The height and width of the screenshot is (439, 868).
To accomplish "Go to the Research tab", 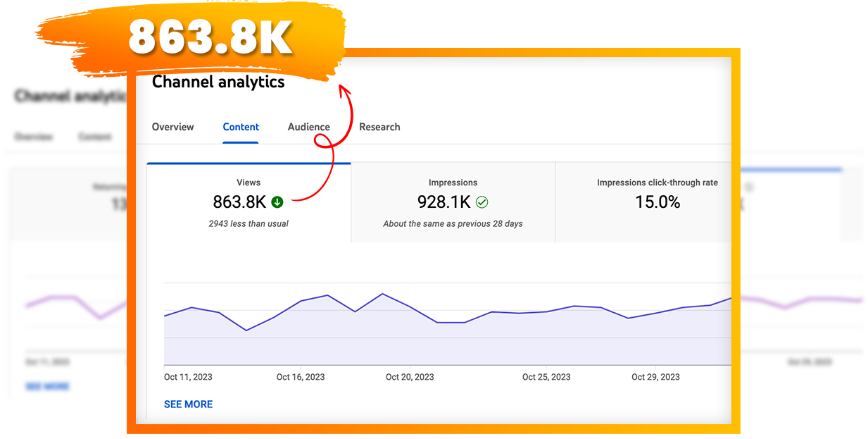I will (x=379, y=127).
